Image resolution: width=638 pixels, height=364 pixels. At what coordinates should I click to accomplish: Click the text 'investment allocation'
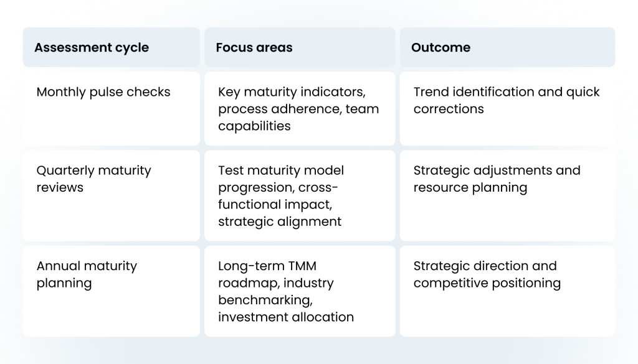click(285, 317)
